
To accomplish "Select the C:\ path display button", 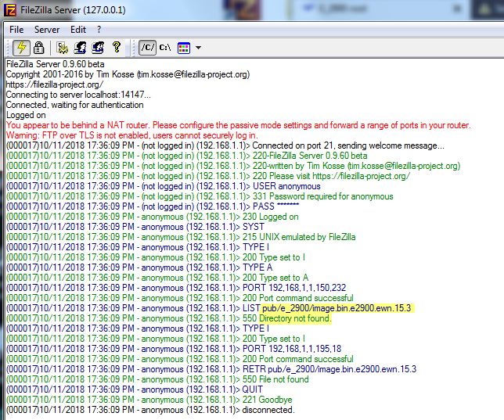I will tap(165, 48).
